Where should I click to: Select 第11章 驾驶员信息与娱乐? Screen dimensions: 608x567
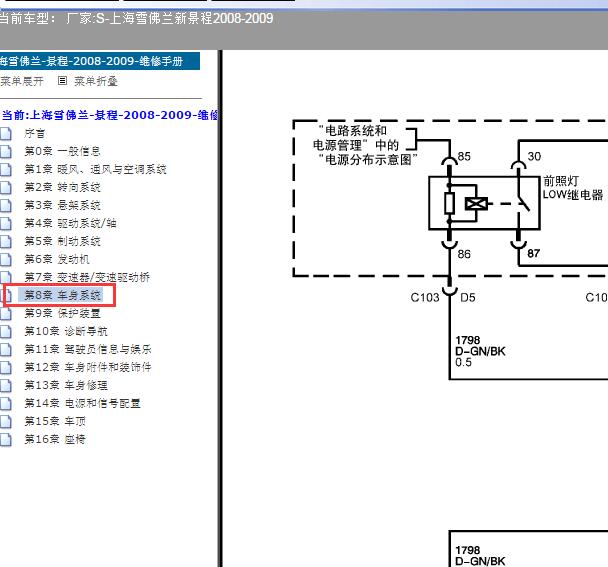click(88, 349)
